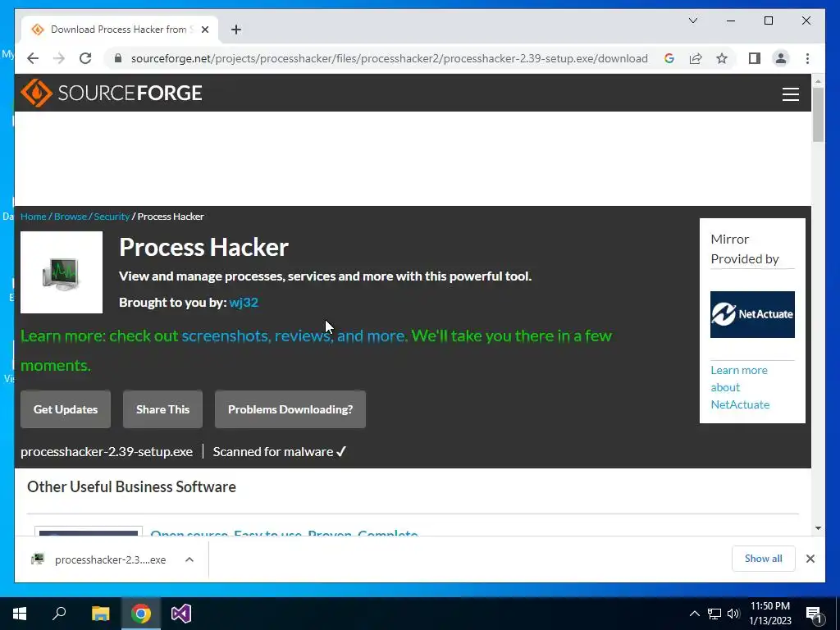Click processhacker-2.39-setup.exe file name text
This screenshot has width=840, height=630.
pyautogui.click(x=107, y=452)
